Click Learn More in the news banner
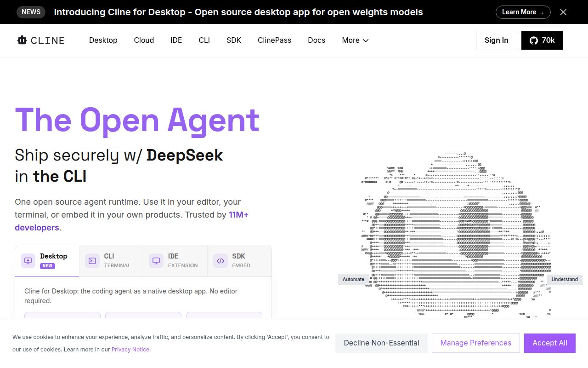Image resolution: width=588 pixels, height=368 pixels. tap(523, 12)
